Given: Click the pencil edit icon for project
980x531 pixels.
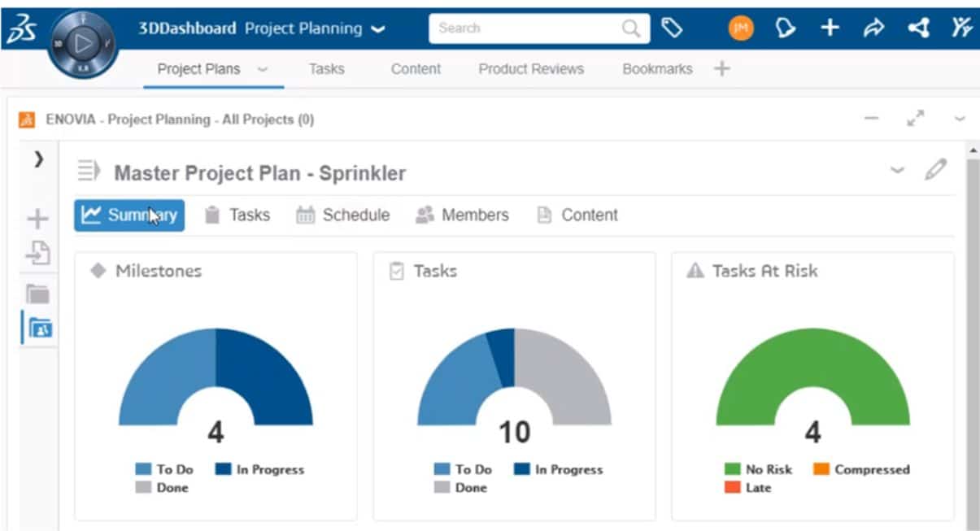Looking at the screenshot, I should point(936,170).
